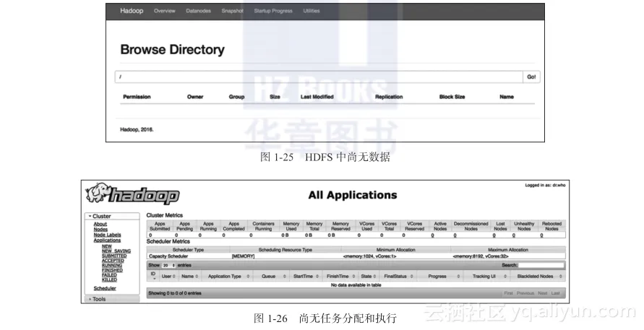Viewport: 644px width, 330px height.
Task: Open the Scheduler link
Action: pyautogui.click(x=105, y=289)
